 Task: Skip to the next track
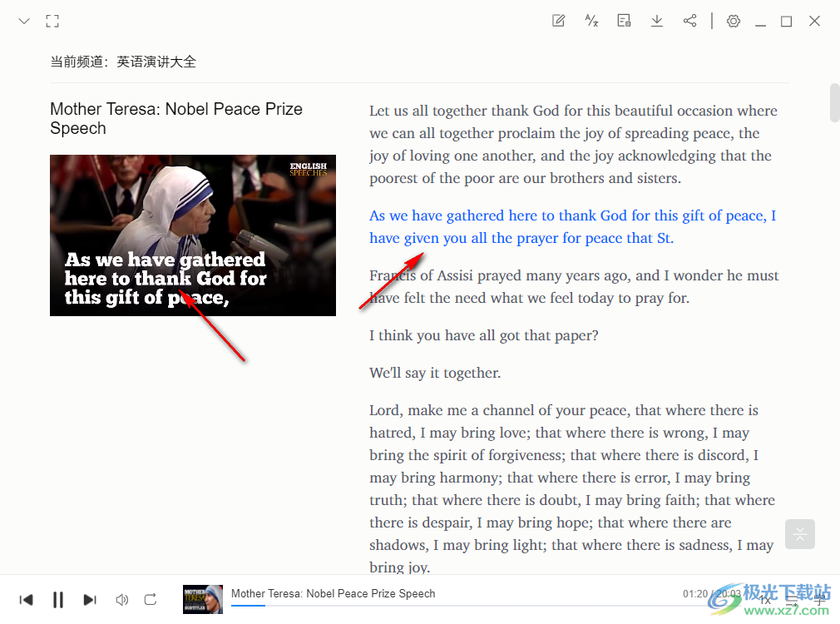[90, 599]
